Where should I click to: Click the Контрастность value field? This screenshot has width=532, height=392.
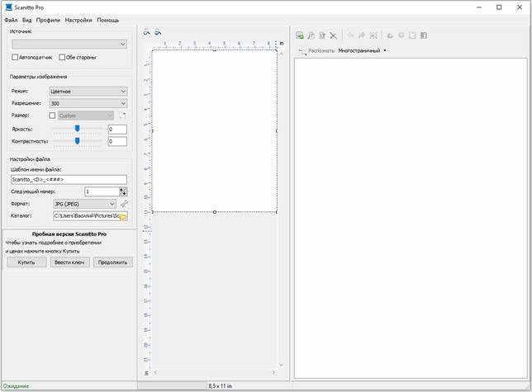117,141
